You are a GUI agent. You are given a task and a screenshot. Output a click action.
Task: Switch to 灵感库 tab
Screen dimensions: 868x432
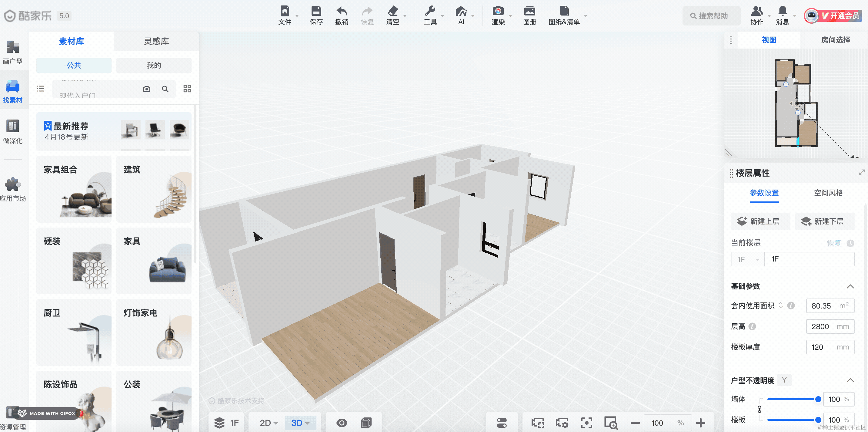click(156, 41)
